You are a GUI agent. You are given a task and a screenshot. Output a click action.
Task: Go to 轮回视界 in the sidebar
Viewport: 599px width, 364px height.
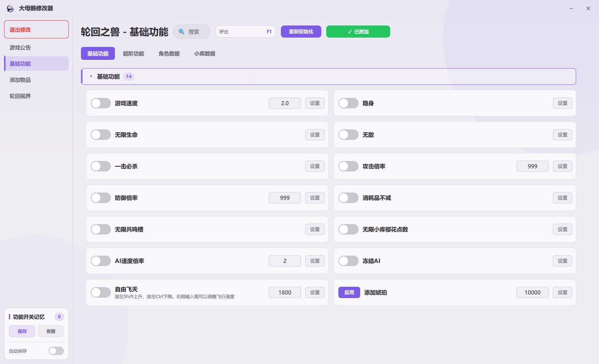(36, 96)
